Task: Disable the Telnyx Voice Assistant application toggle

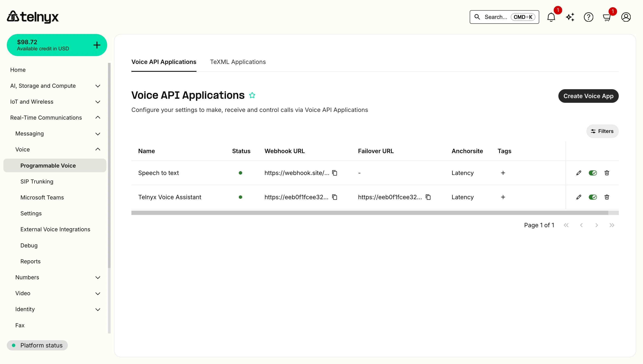Action: coord(593,197)
